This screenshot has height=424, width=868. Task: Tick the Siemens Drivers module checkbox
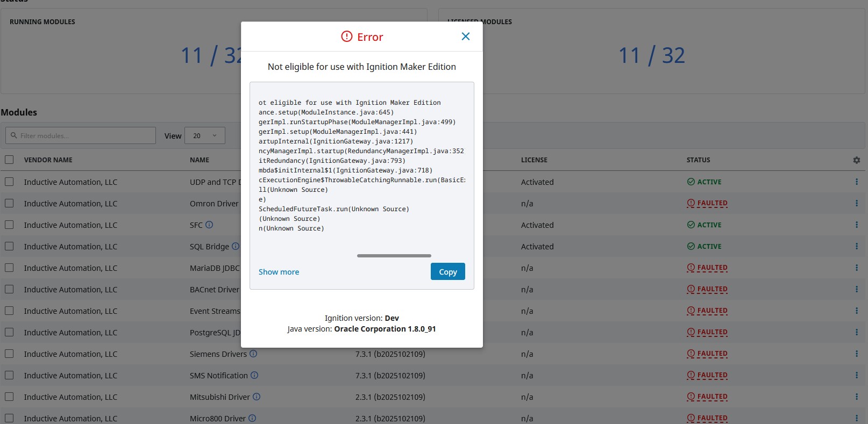click(9, 354)
